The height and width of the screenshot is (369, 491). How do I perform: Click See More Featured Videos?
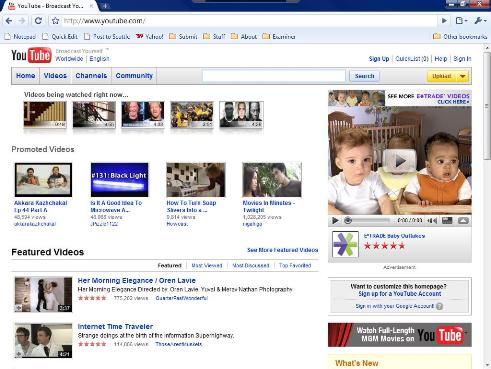coord(283,250)
